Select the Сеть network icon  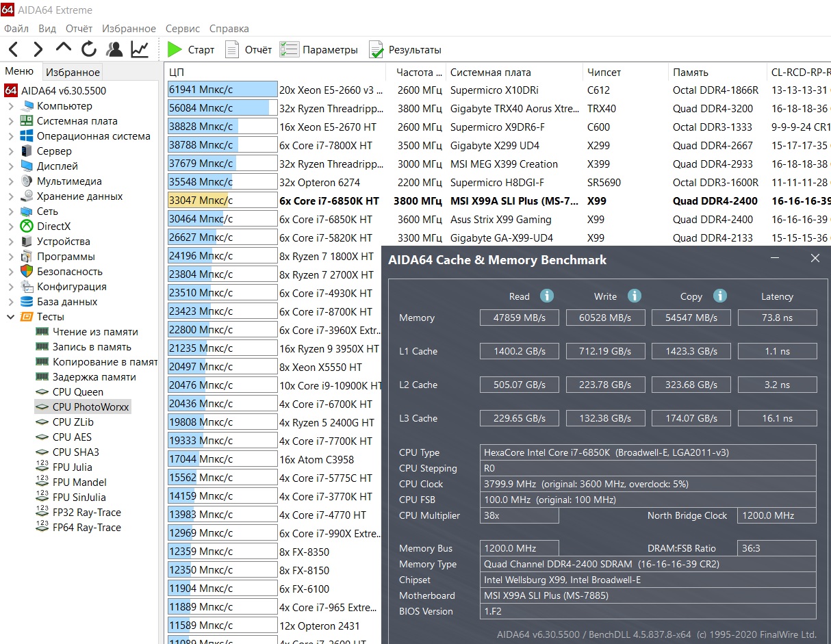point(27,211)
